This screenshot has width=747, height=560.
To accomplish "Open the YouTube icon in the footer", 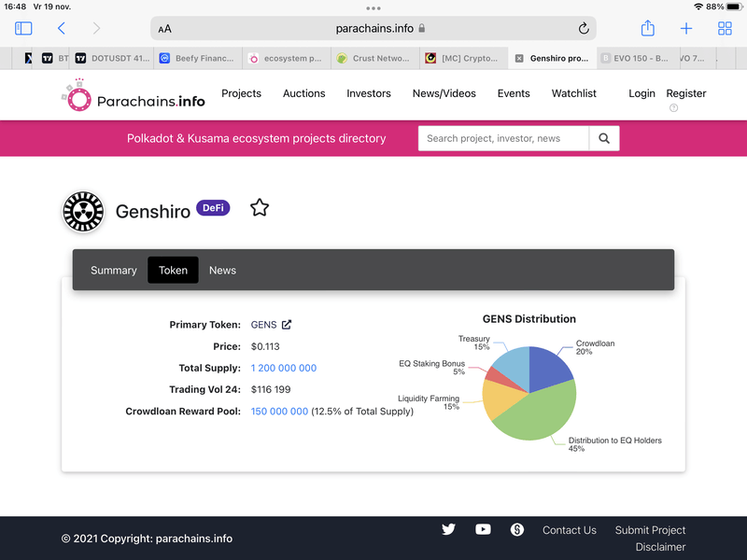I will click(483, 529).
